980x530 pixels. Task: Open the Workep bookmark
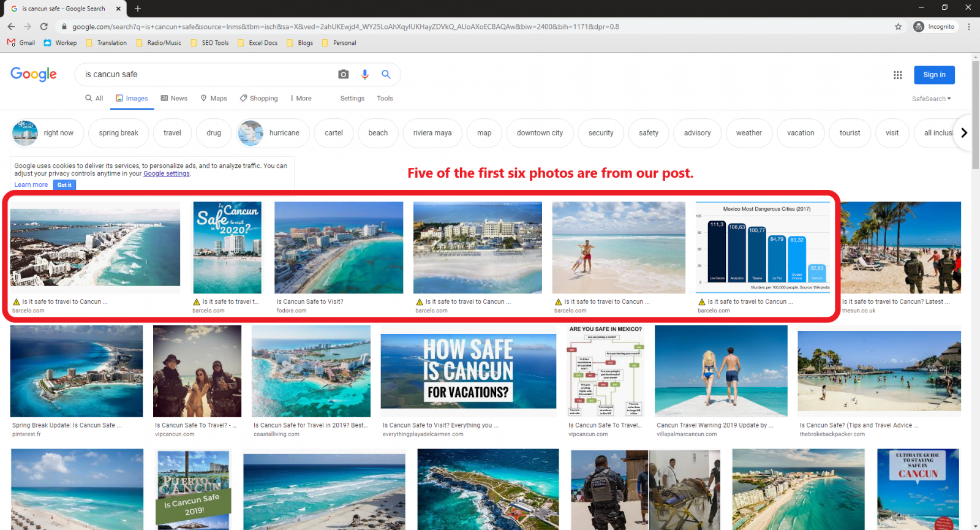[x=60, y=43]
